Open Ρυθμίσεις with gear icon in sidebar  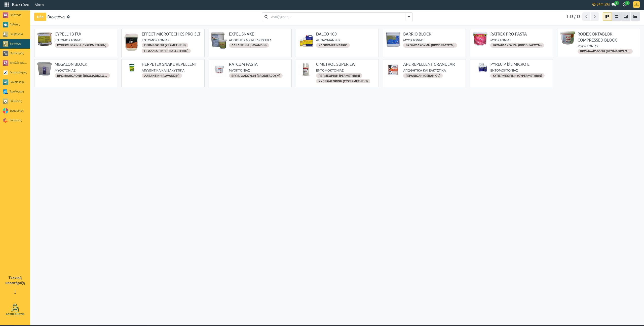click(15, 101)
